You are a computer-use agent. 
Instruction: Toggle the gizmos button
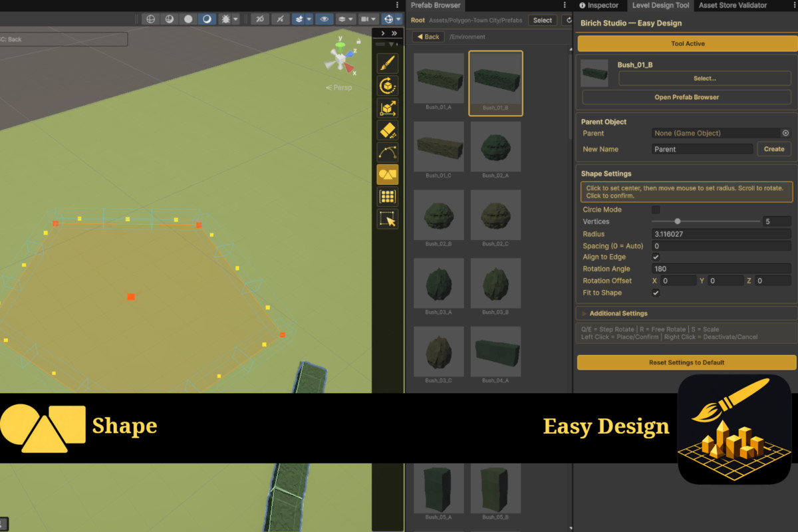pos(388,19)
